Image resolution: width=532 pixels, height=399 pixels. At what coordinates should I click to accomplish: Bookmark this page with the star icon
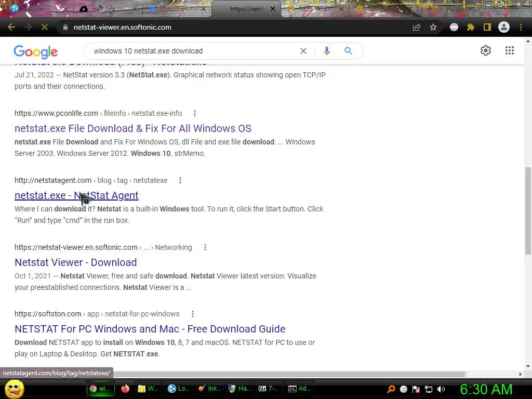pyautogui.click(x=433, y=27)
